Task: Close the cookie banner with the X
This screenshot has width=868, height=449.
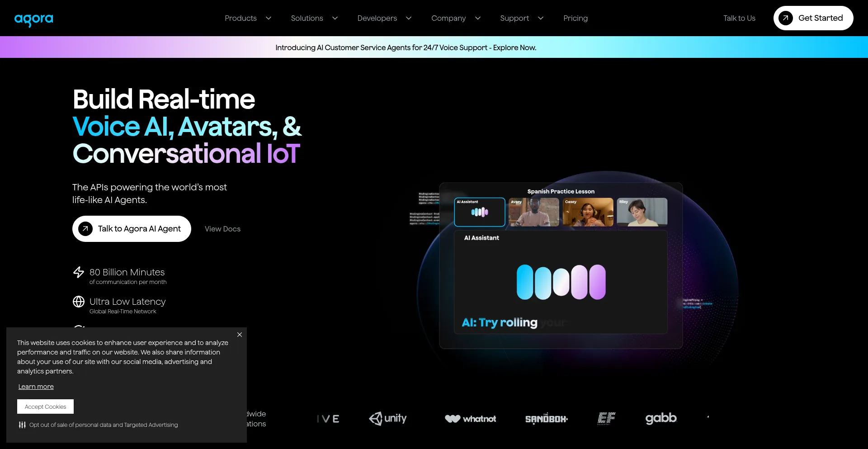Action: [x=240, y=335]
